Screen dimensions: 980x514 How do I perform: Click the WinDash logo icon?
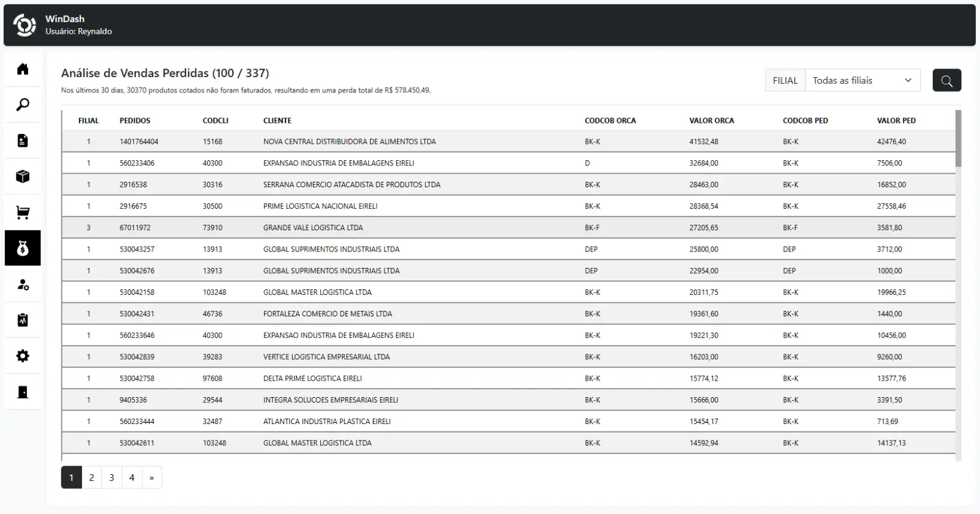[x=24, y=25]
